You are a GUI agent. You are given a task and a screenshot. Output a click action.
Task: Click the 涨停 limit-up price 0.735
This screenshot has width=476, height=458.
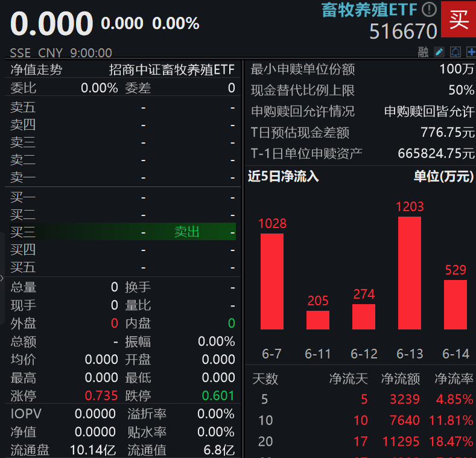[x=101, y=396]
